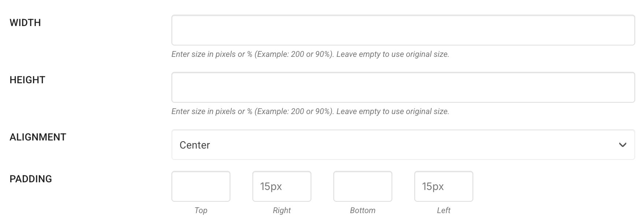This screenshot has height=223, width=644.
Task: Click the 'Left' caption under padding
Action: (444, 211)
